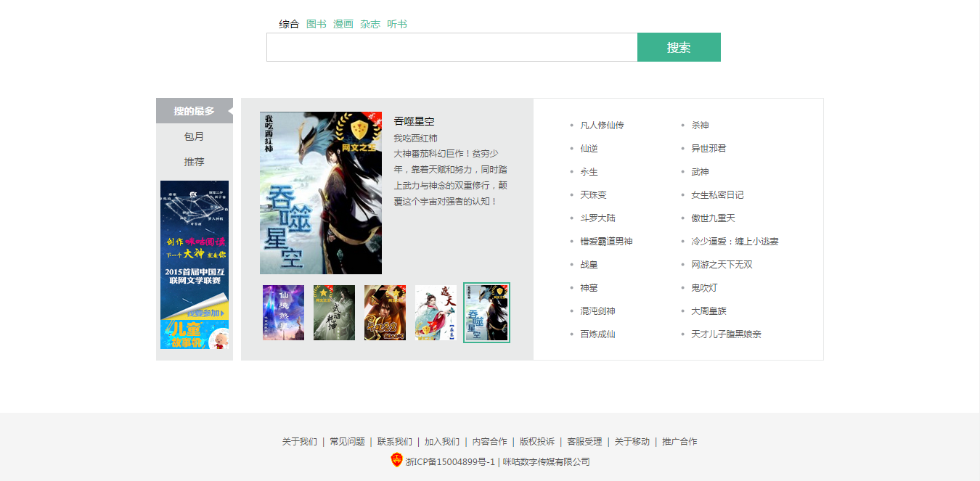Click 咪咕数字传媒有限公司 footer text
The image size is (980, 481).
click(547, 462)
